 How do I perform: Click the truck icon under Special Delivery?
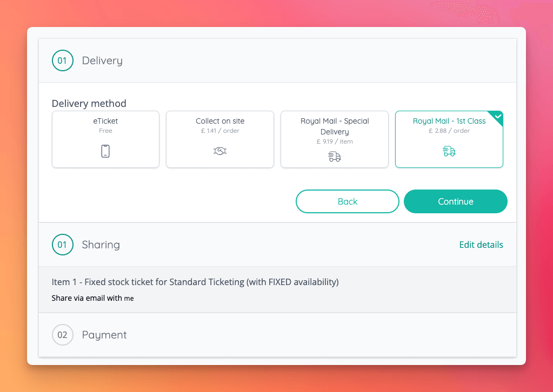334,157
